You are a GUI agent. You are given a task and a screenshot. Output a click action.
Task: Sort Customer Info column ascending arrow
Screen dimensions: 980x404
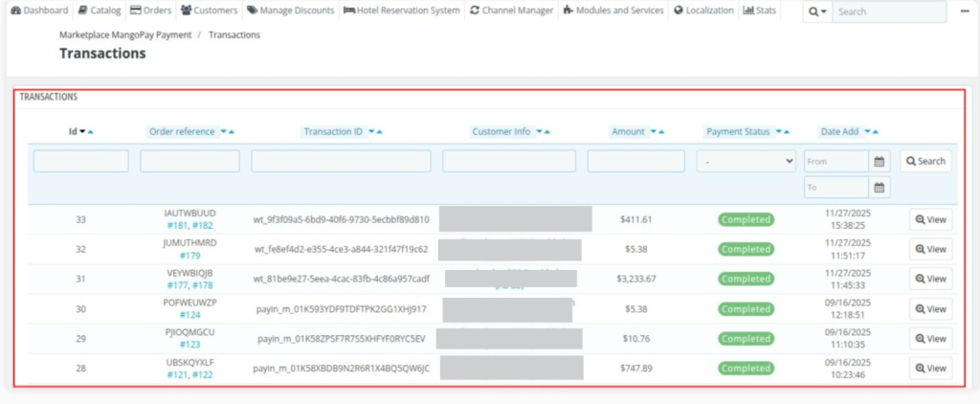point(547,132)
